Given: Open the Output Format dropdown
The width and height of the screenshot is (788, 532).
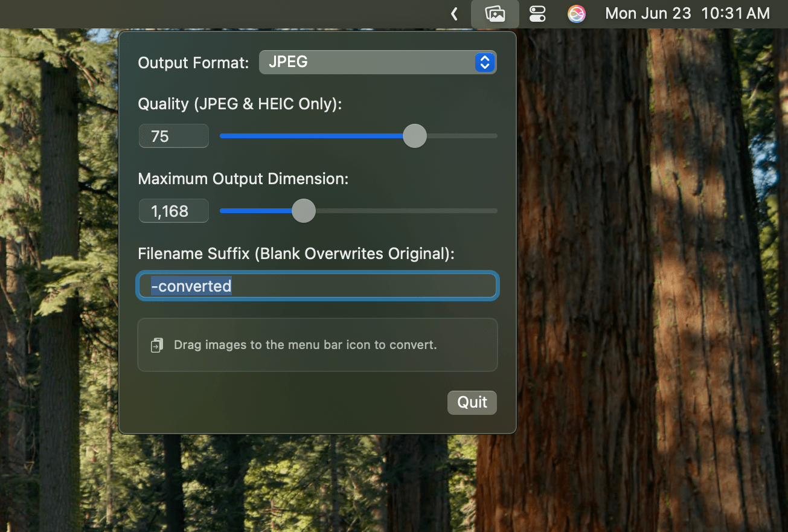Looking at the screenshot, I should [377, 62].
